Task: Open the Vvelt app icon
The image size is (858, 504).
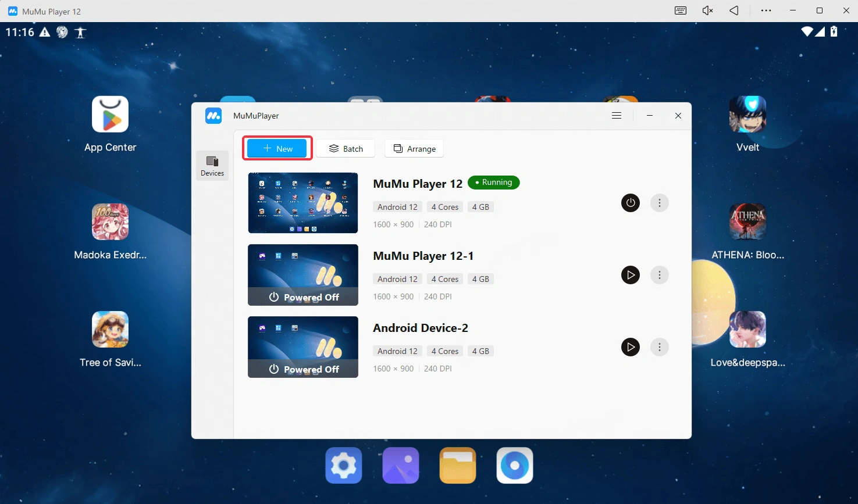Action: point(747,115)
